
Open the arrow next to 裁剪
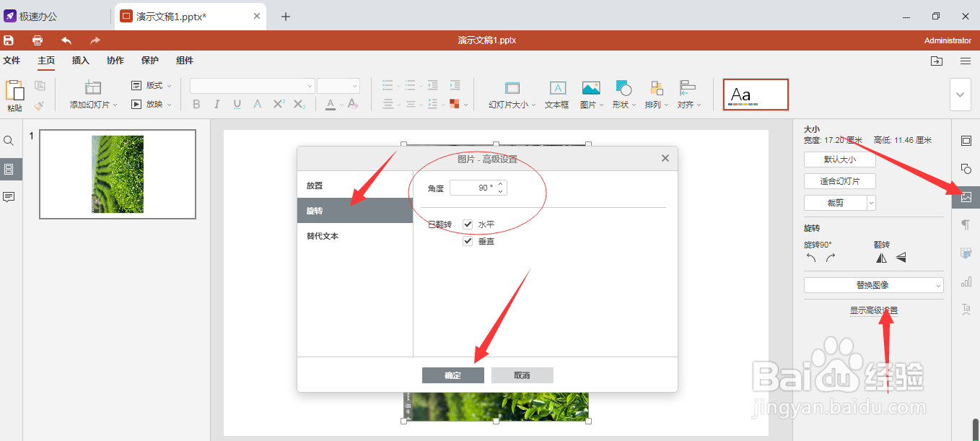coord(871,203)
